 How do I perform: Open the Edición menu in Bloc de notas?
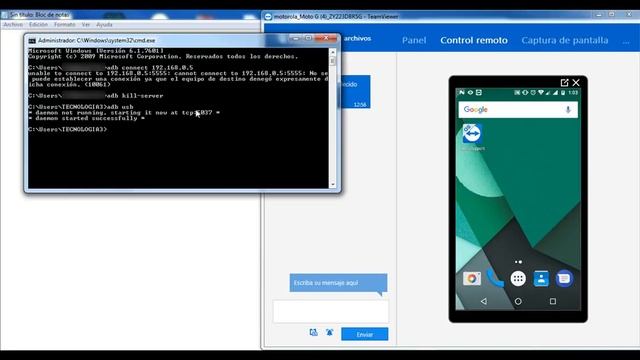38,24
